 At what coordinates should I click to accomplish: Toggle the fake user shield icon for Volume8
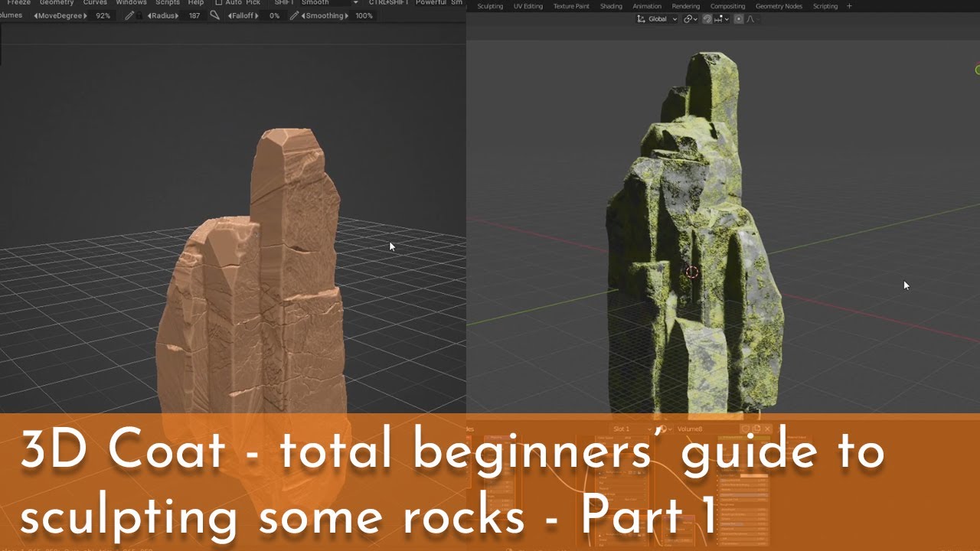tap(745, 429)
